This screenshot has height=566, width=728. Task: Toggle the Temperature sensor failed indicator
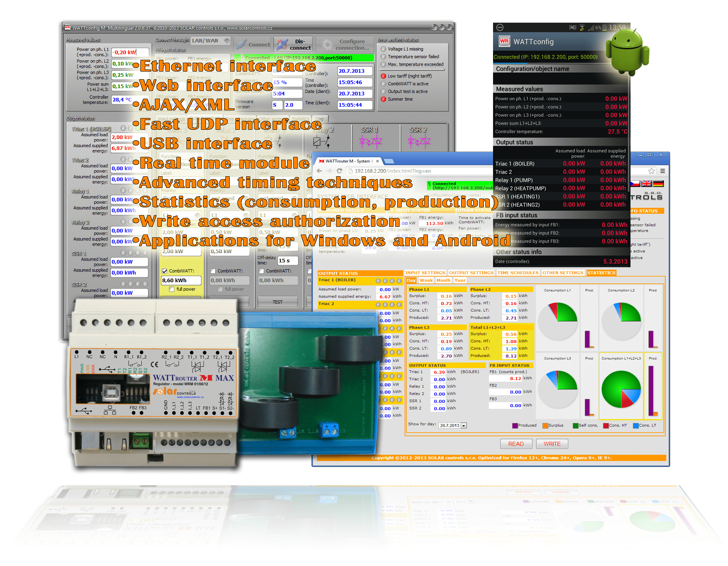tap(383, 57)
